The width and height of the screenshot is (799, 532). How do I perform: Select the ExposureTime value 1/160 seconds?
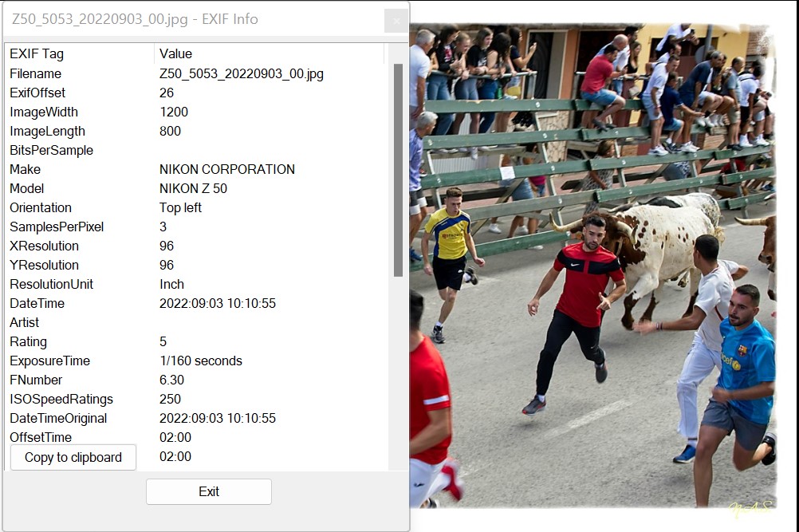tap(201, 361)
